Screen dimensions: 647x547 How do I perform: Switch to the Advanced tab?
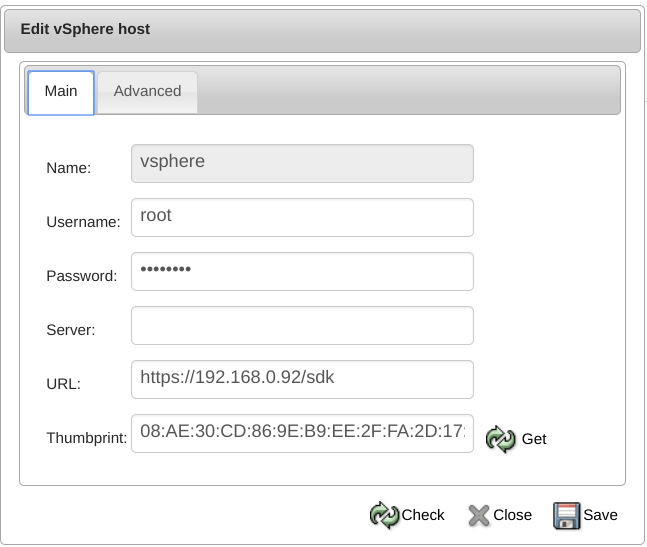click(x=147, y=92)
